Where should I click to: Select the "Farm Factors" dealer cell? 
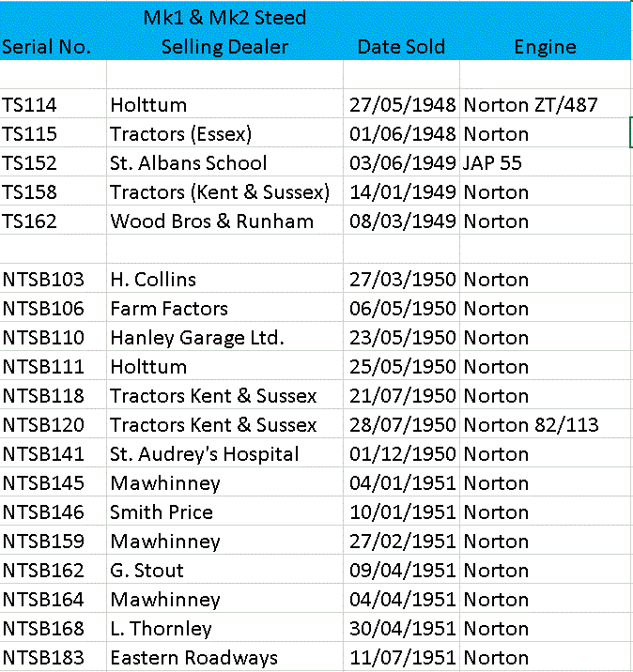tap(169, 309)
